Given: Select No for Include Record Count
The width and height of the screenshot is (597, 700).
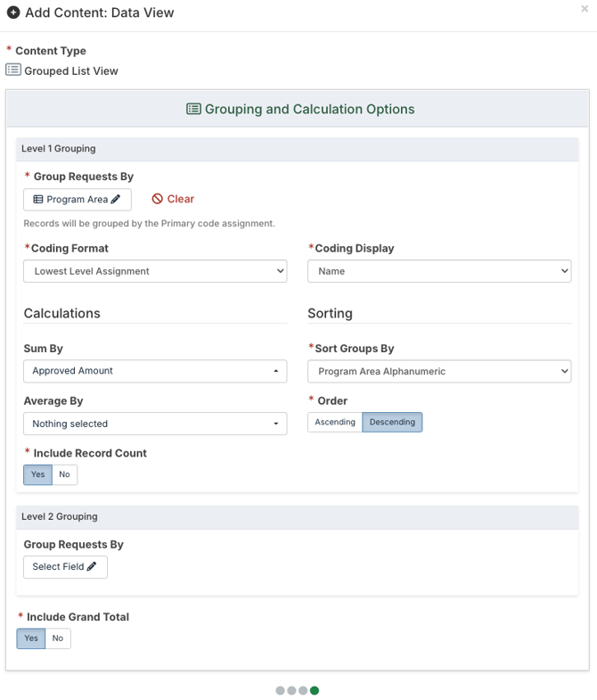Looking at the screenshot, I should (x=64, y=474).
